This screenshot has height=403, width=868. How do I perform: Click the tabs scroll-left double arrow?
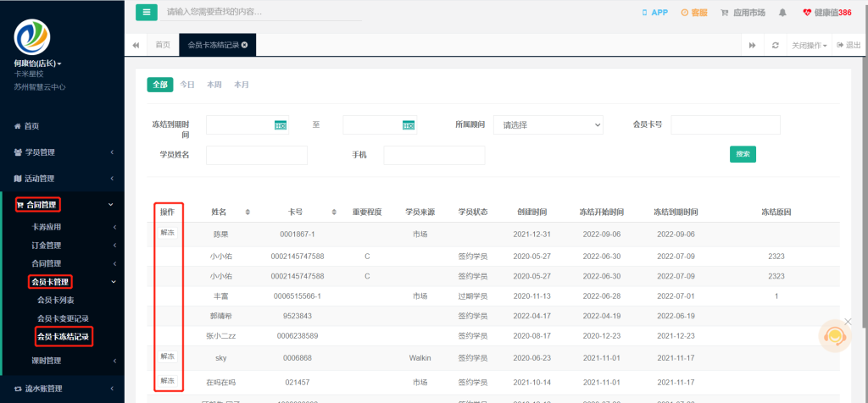136,45
